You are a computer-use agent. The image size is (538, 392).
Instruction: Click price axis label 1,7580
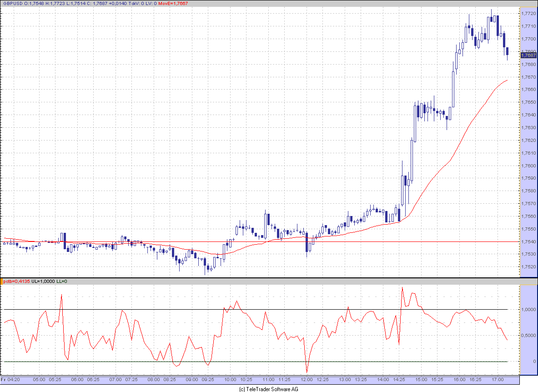click(528, 191)
